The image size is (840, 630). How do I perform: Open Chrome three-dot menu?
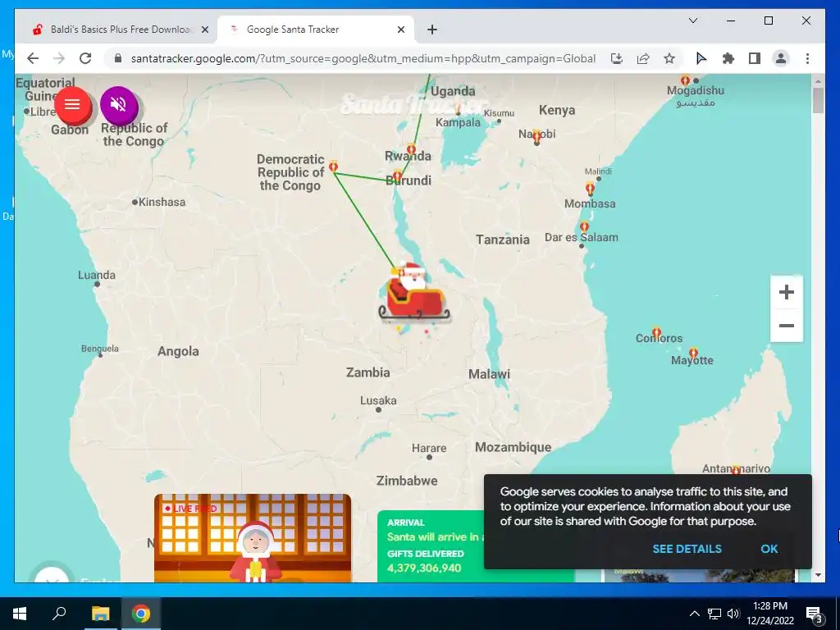807,58
